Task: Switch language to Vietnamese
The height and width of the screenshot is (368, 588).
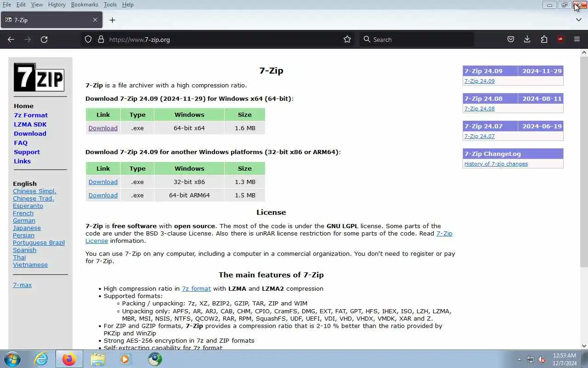Action: pyautogui.click(x=30, y=264)
